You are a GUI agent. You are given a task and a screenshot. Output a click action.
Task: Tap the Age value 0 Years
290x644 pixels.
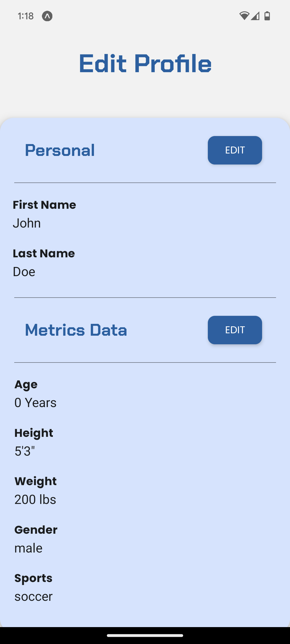pos(35,403)
